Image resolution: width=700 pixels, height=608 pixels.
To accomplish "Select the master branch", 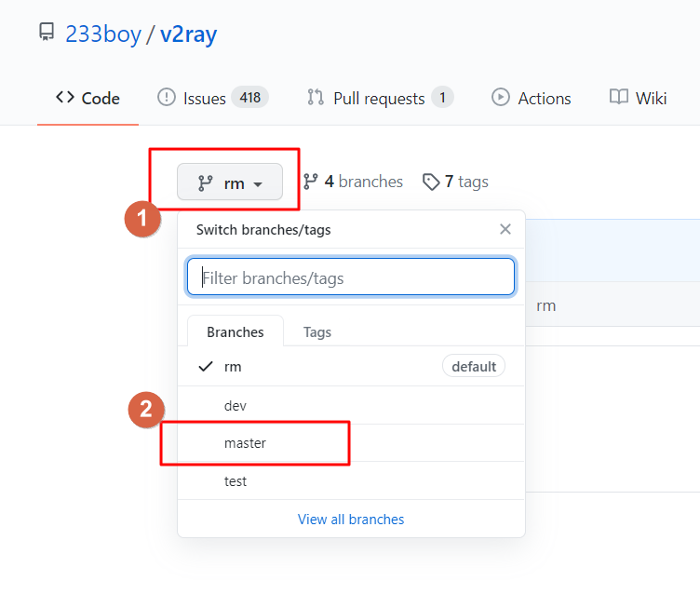I will pyautogui.click(x=245, y=443).
